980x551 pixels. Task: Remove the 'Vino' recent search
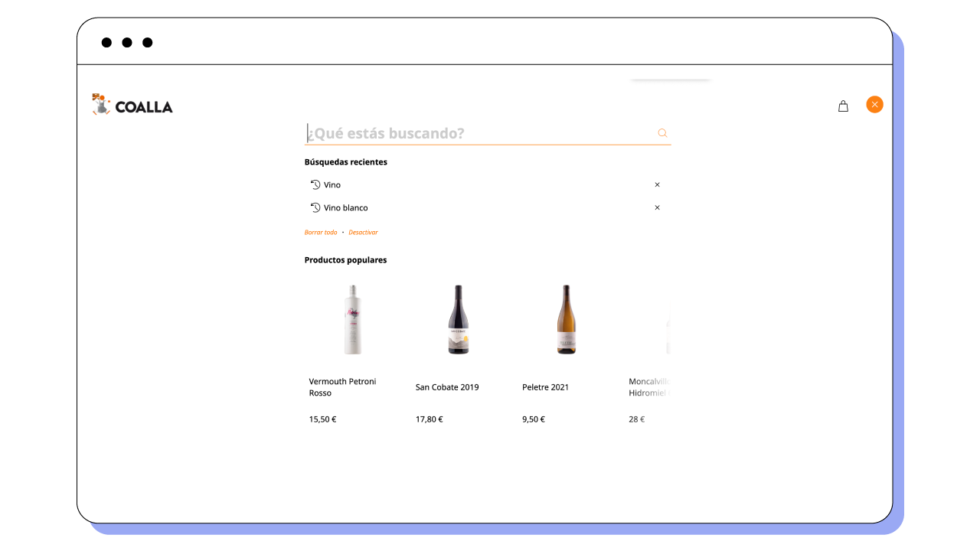point(657,185)
